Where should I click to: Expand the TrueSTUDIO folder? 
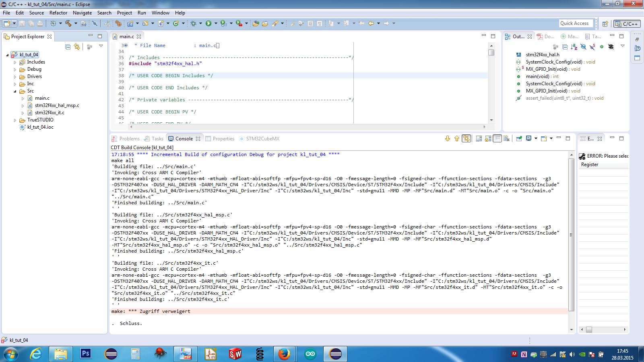[x=15, y=120]
